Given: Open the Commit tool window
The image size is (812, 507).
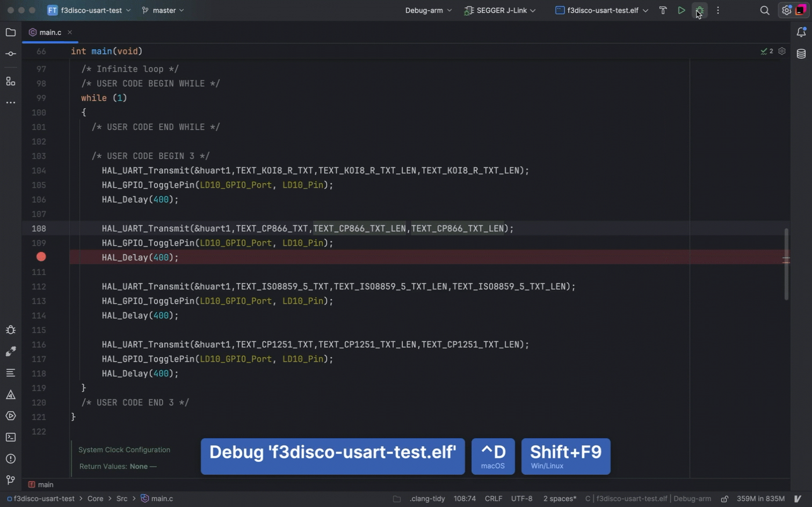Looking at the screenshot, I should 11,54.
